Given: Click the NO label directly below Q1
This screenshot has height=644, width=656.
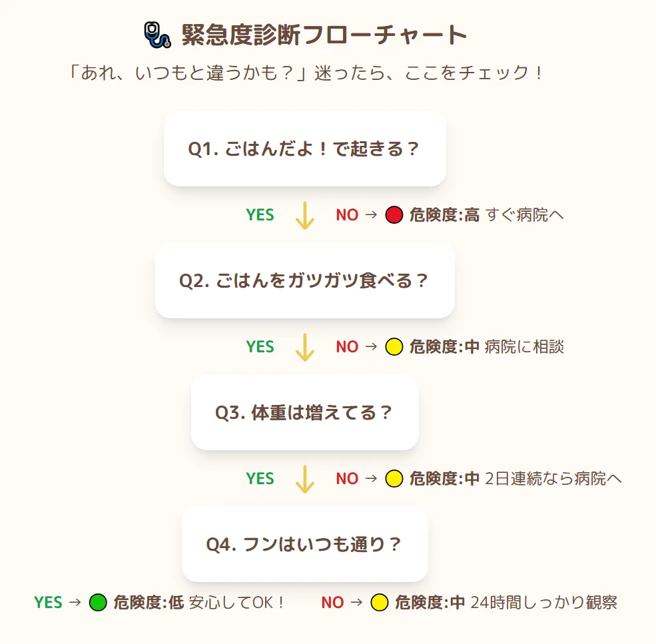Looking at the screenshot, I should (347, 215).
